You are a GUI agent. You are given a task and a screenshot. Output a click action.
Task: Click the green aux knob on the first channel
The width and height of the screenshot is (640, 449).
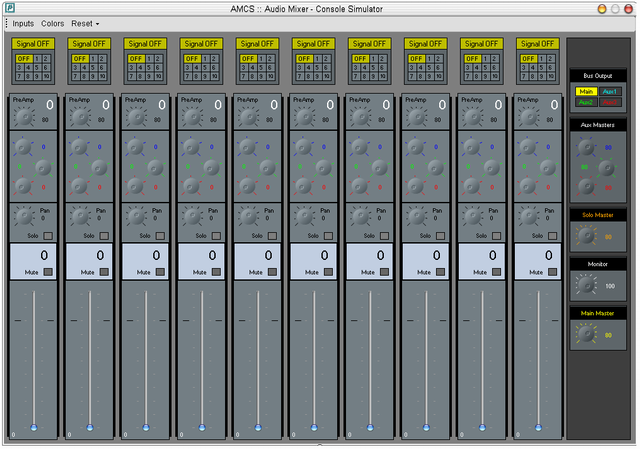tap(43, 167)
